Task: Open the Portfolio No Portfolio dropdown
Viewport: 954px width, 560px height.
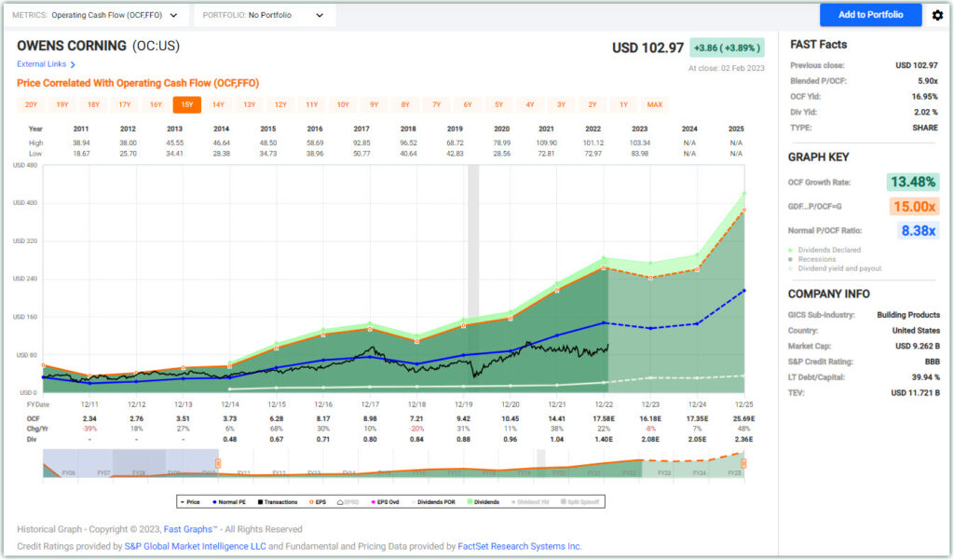Action: [265, 15]
